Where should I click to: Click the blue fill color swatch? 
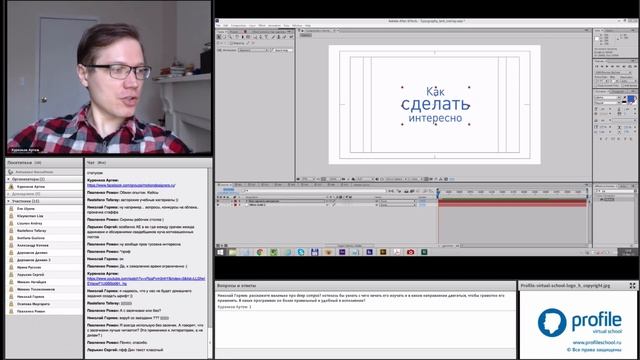click(631, 98)
